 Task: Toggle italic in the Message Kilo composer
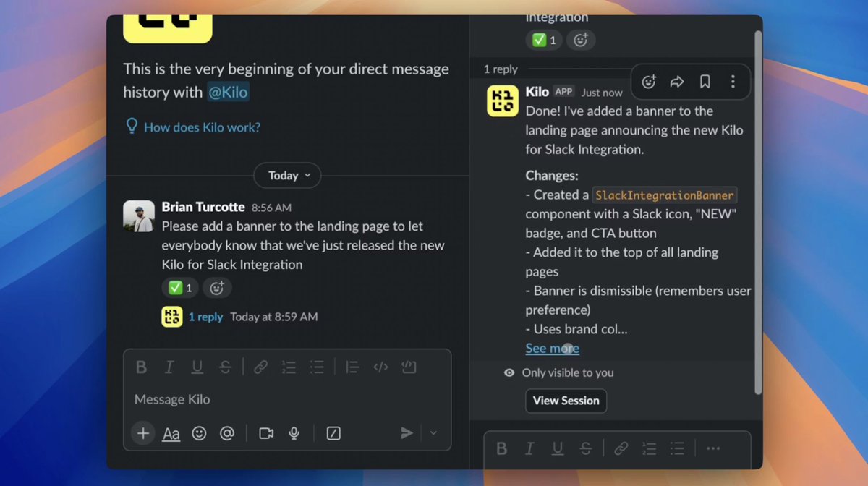coord(169,367)
